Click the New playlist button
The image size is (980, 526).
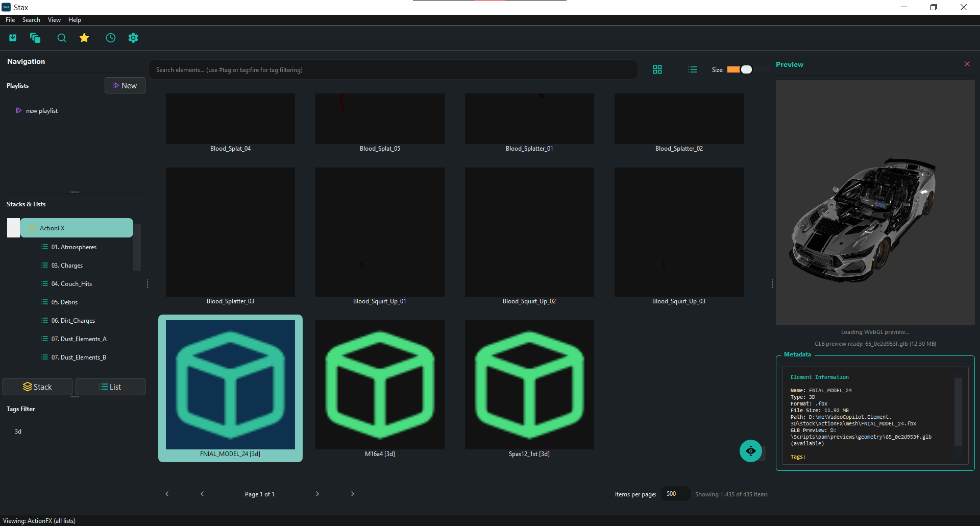pyautogui.click(x=125, y=86)
